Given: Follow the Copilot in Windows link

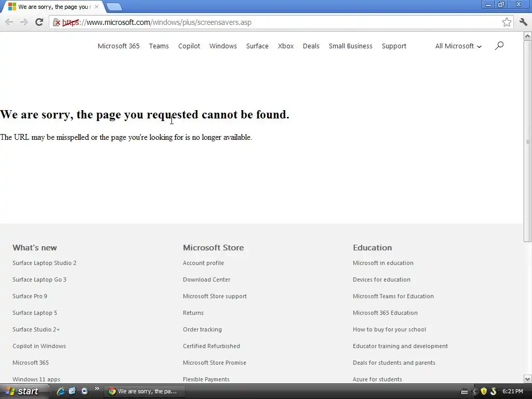Looking at the screenshot, I should 39,346.
